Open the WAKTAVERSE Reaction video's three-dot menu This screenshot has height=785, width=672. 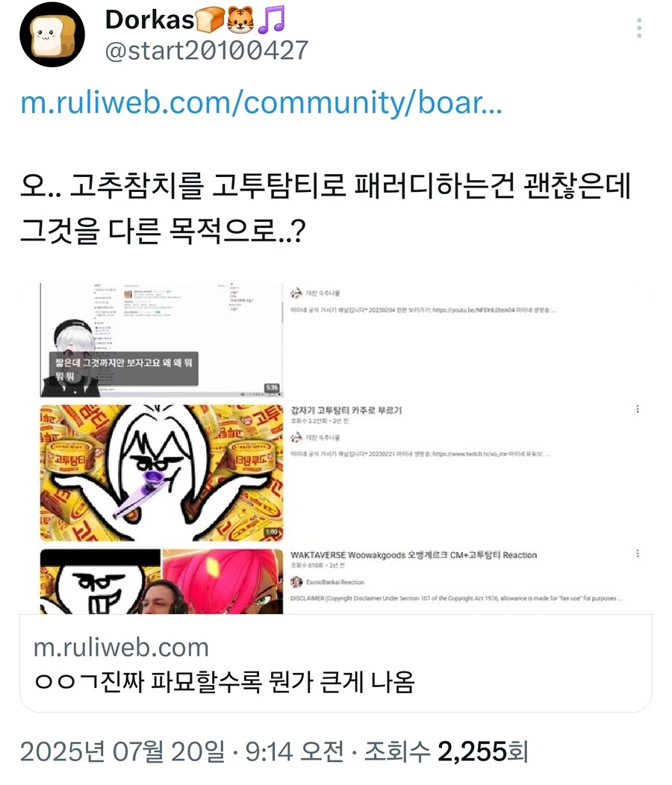point(638,553)
